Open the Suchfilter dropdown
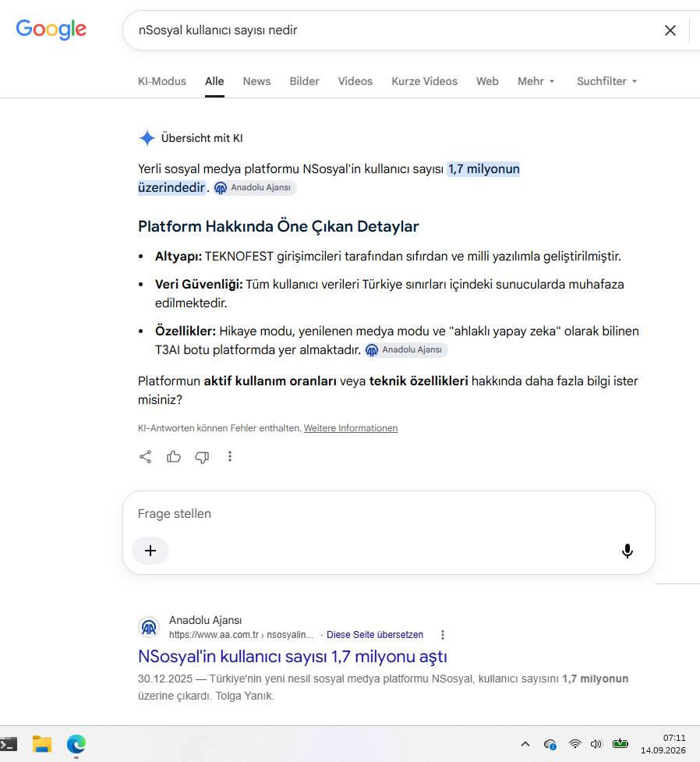 click(606, 81)
